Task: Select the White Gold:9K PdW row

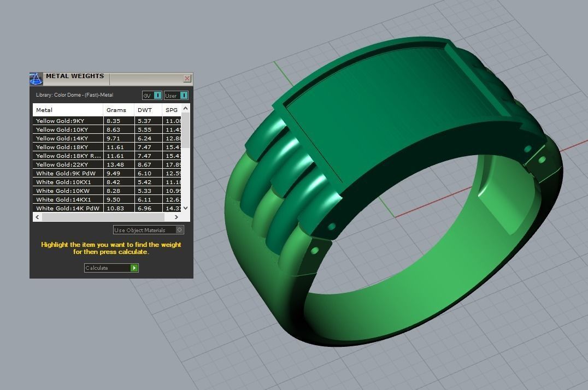Action: click(107, 173)
